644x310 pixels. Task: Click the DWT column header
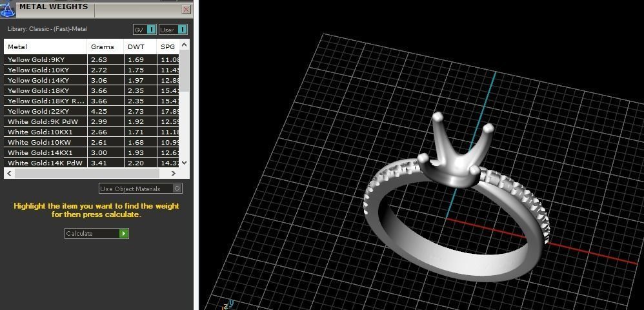(141, 47)
